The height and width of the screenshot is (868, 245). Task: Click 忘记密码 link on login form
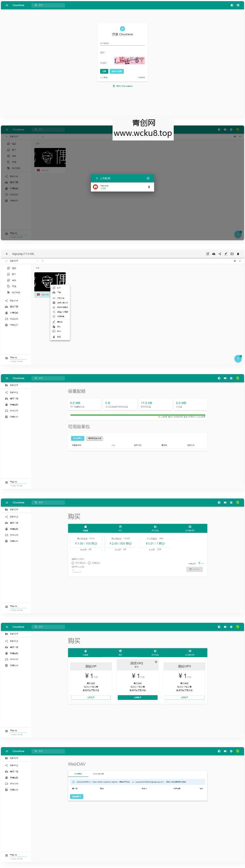104,78
